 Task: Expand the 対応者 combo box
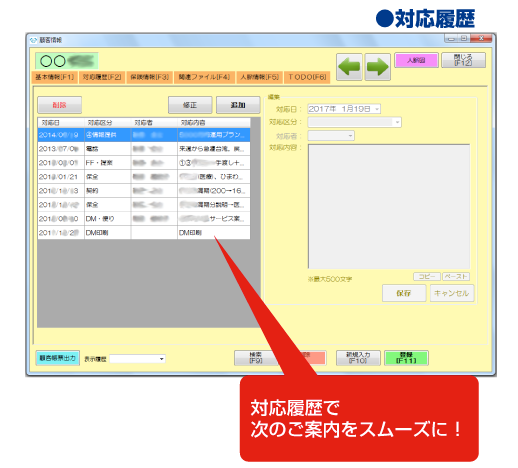point(350,136)
